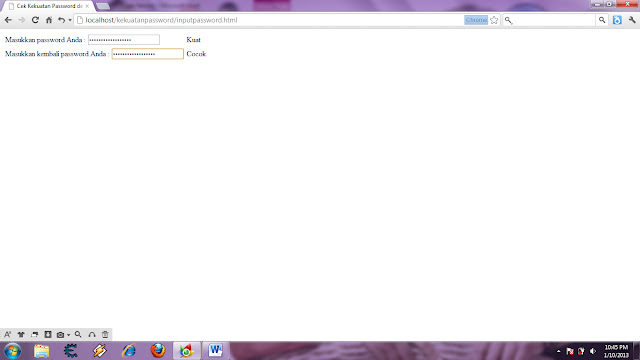
Task: Click the download save icon in bottom toolbar
Action: [x=48, y=335]
